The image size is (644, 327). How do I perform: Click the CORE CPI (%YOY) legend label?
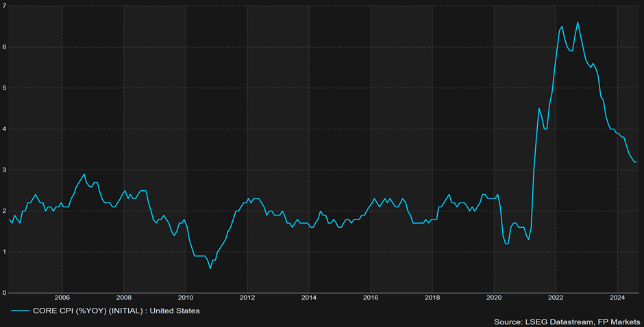coord(116,311)
